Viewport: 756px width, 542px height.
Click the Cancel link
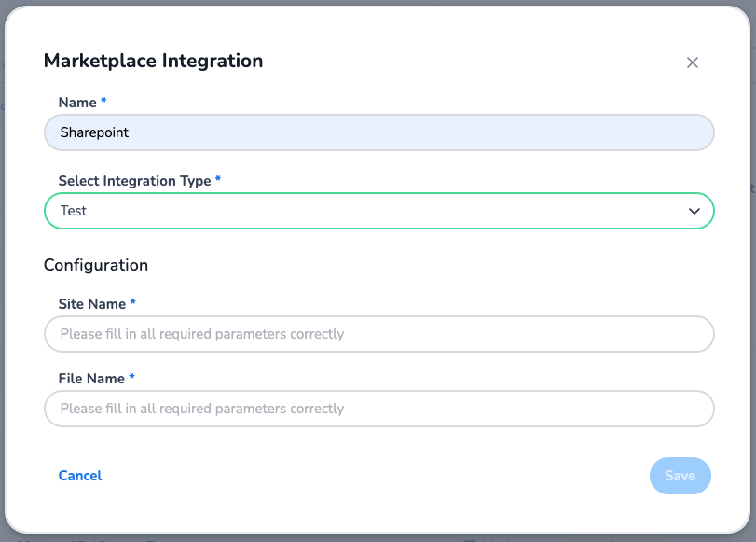(80, 476)
